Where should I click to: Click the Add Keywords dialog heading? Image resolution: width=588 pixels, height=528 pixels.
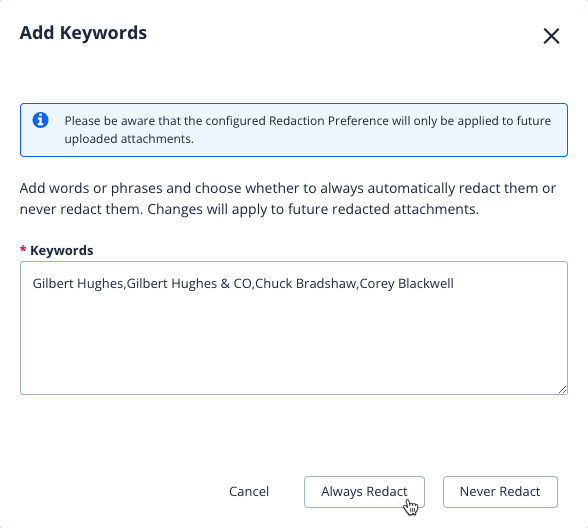coord(83,33)
